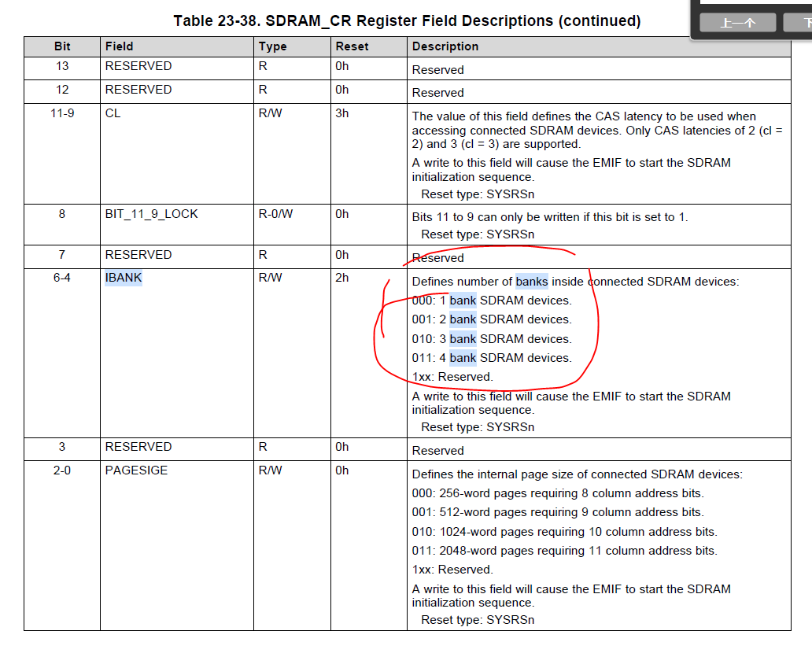Click the Field column header
Viewport: 812px width, 653px height.
119,46
